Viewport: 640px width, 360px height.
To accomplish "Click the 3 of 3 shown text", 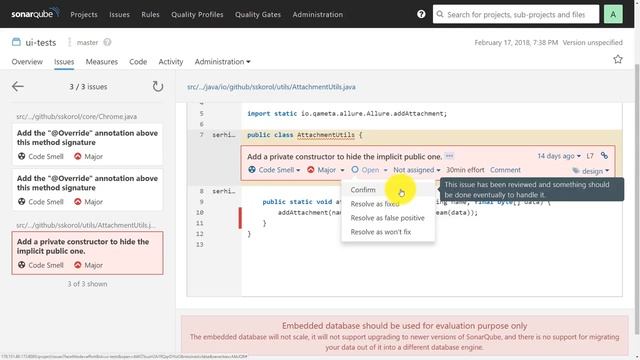I will (87, 284).
